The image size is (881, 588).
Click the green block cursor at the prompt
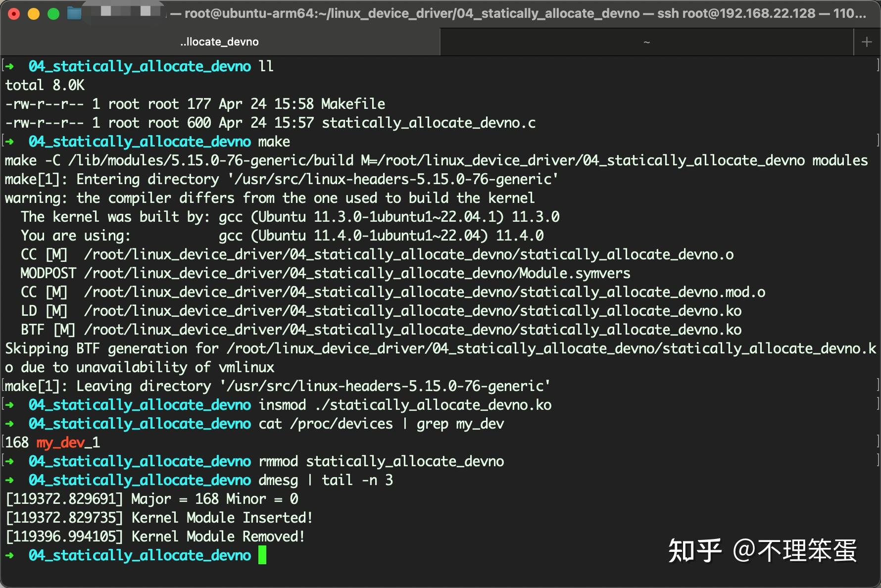tap(261, 555)
